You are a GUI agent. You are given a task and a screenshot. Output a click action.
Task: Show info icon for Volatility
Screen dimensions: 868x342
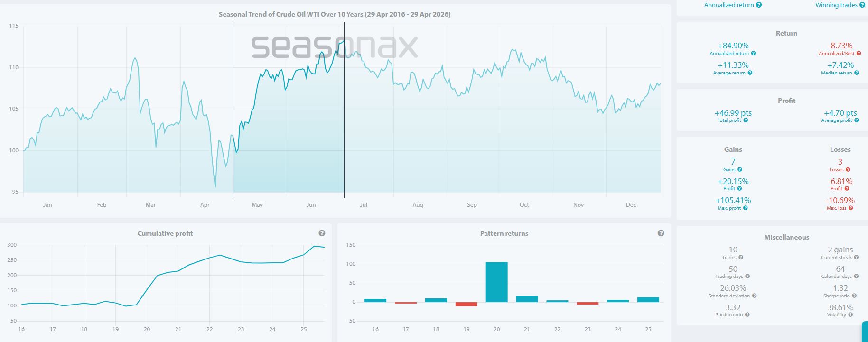tap(850, 314)
